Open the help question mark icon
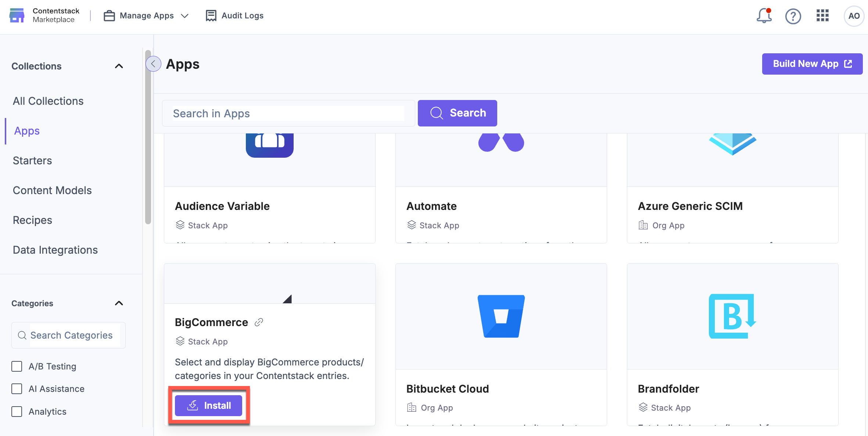Viewport: 868px width, 436px height. pyautogui.click(x=793, y=16)
